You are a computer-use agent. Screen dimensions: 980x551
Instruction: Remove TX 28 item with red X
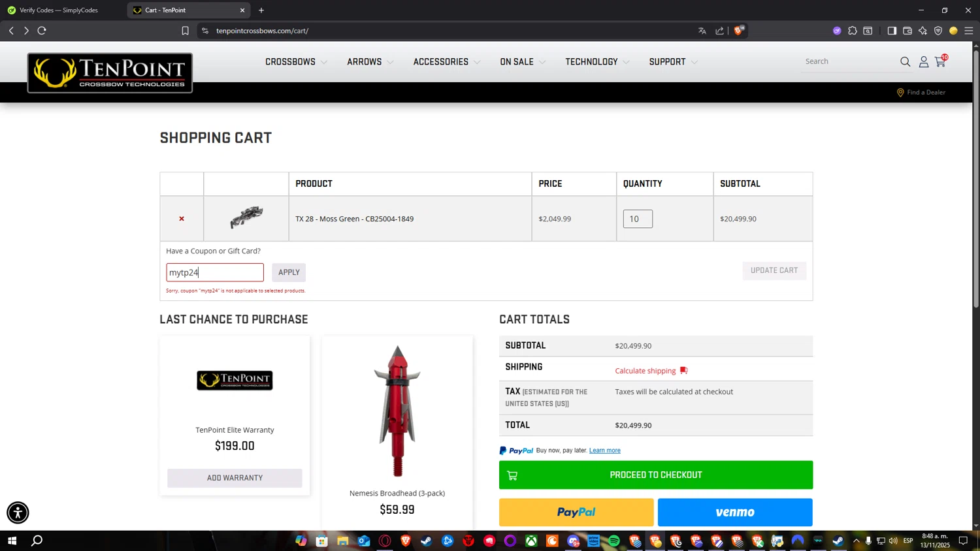coord(182,219)
